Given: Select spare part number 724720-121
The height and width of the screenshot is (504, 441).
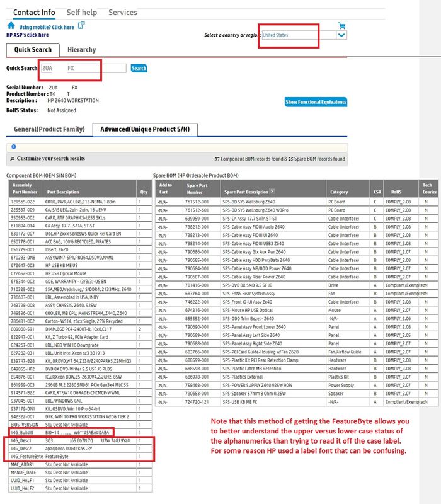Looking at the screenshot, I should (x=197, y=402).
